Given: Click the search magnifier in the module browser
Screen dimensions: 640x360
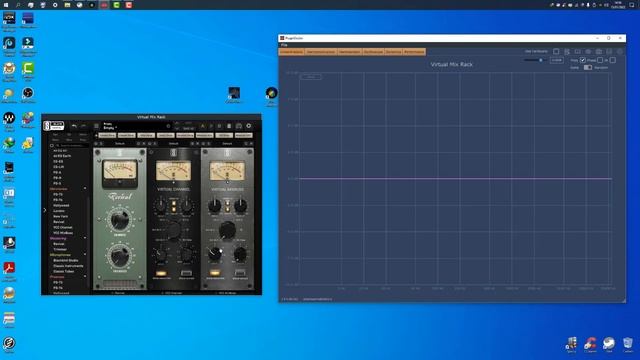Looking at the screenshot, I should 58,145.
